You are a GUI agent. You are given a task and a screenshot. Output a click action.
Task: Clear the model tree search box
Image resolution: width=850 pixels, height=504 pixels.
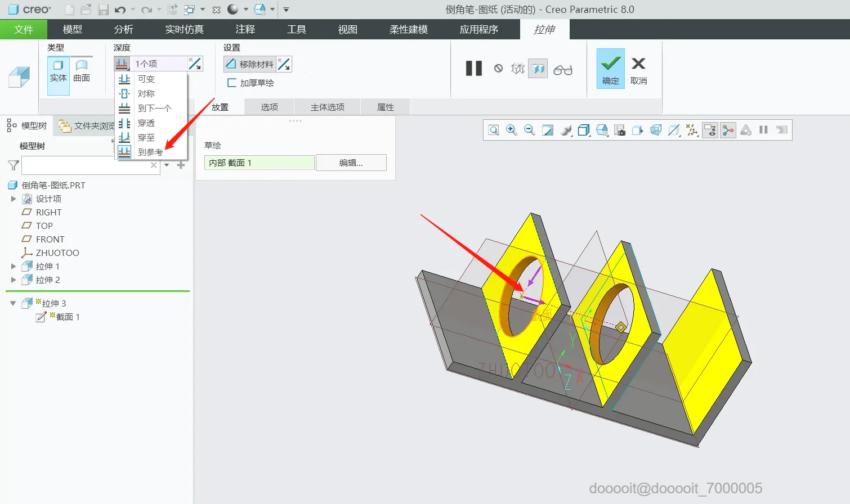[154, 165]
